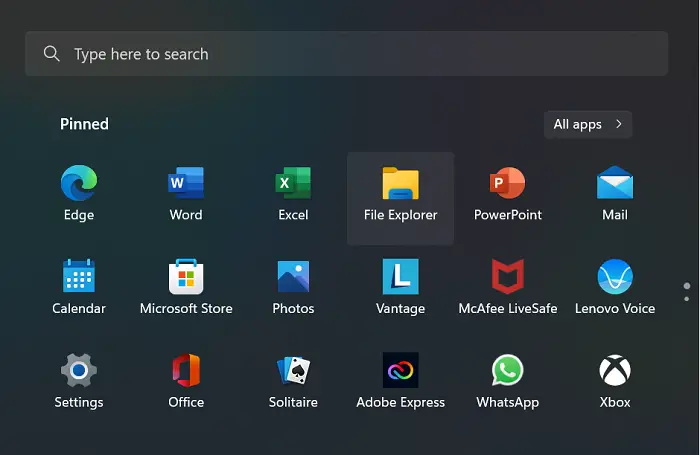Launch PowerPoint from pinned apps

(508, 183)
